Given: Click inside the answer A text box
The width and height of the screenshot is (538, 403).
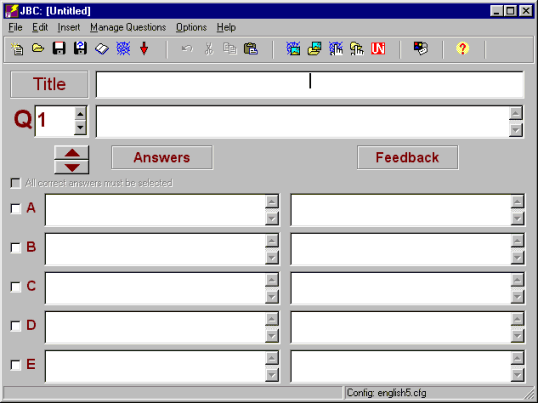Looking at the screenshot, I should tap(155, 210).
